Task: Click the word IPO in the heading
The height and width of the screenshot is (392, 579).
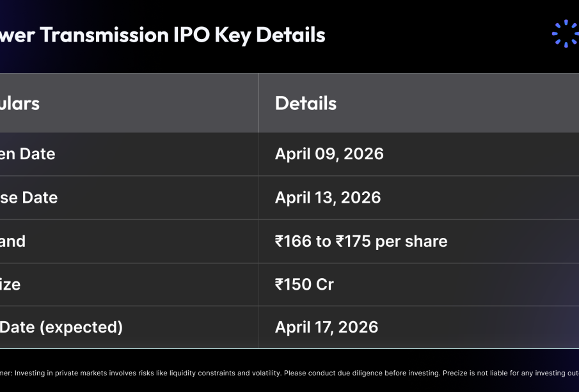Action: coord(191,35)
